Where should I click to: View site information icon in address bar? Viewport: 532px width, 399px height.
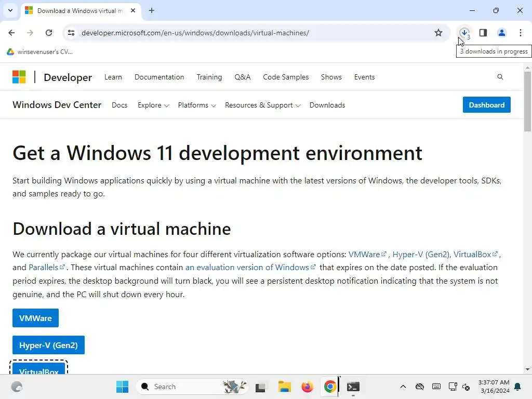coord(71,33)
